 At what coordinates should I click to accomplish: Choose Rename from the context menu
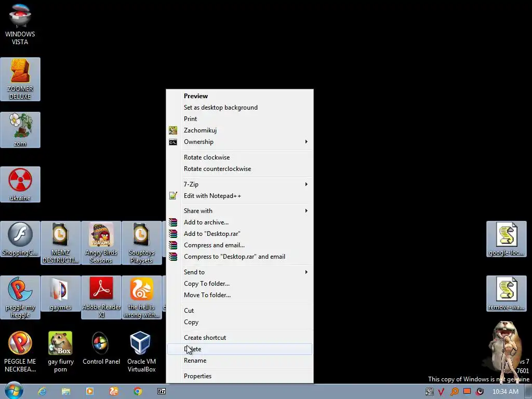click(240, 361)
